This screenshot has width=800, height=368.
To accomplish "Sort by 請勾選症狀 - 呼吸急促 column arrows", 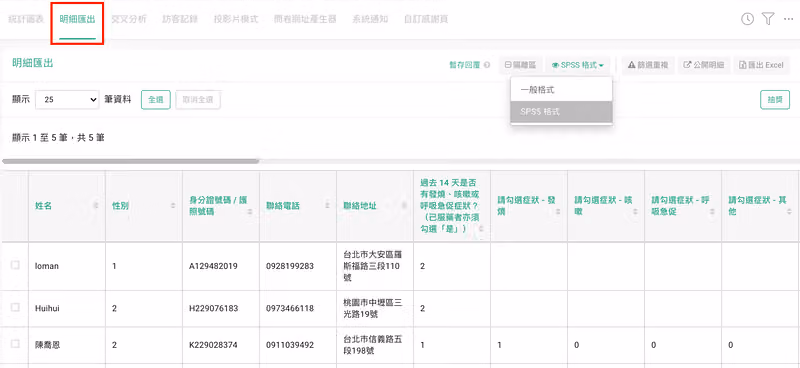I will 712,211.
